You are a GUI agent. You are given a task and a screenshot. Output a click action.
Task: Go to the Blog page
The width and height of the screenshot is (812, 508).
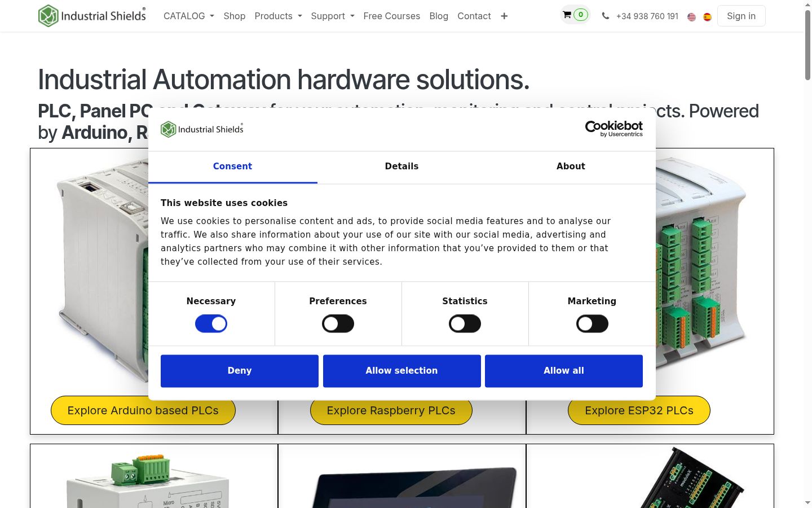(x=439, y=16)
